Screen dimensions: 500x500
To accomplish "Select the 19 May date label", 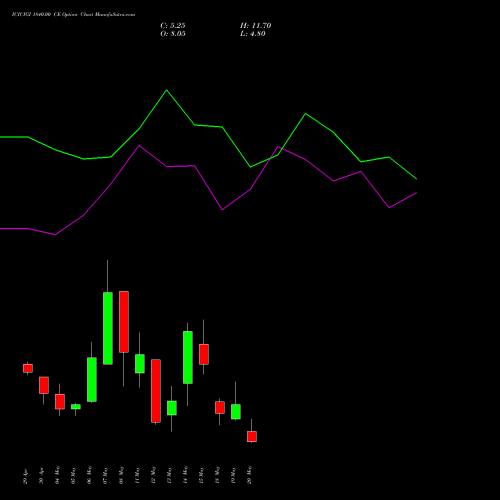I will 234,475.
